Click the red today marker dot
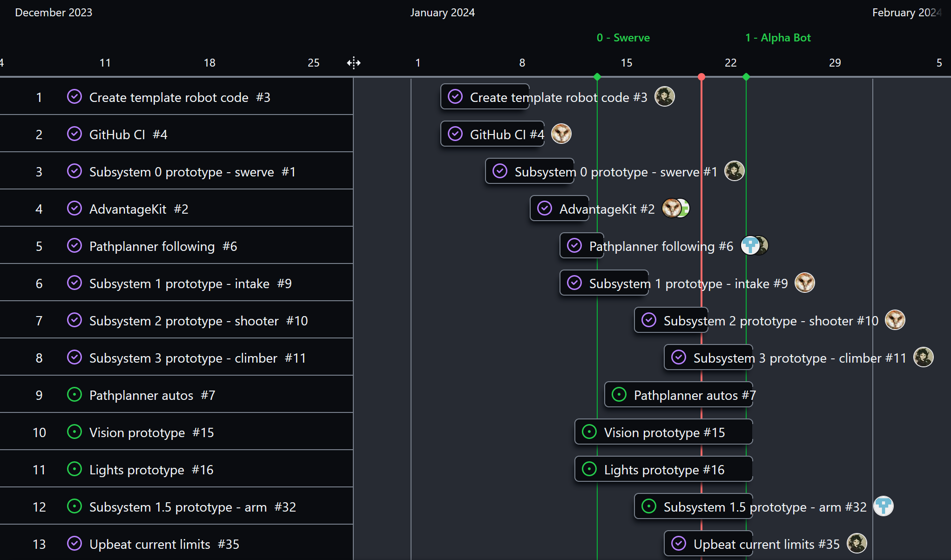 pos(701,77)
